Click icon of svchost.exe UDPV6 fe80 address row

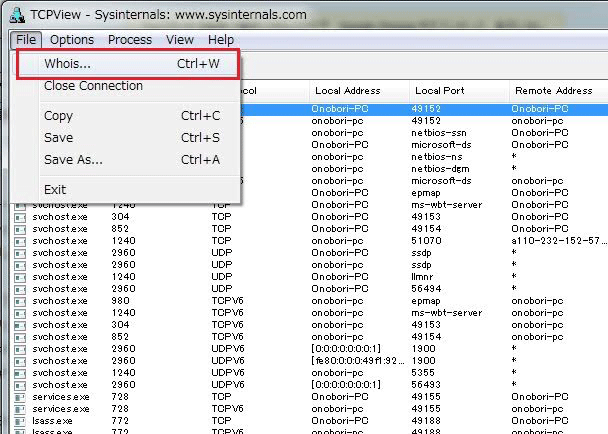click(x=20, y=362)
